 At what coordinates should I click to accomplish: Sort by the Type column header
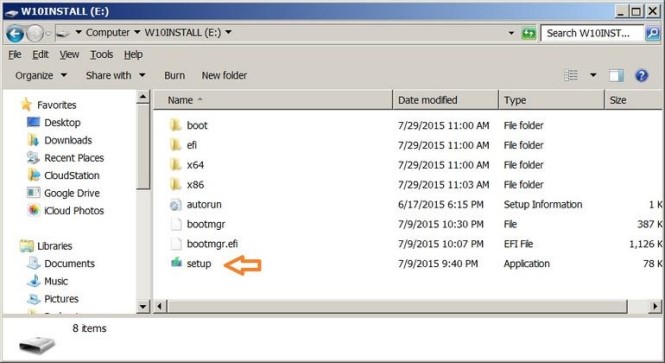(x=551, y=100)
